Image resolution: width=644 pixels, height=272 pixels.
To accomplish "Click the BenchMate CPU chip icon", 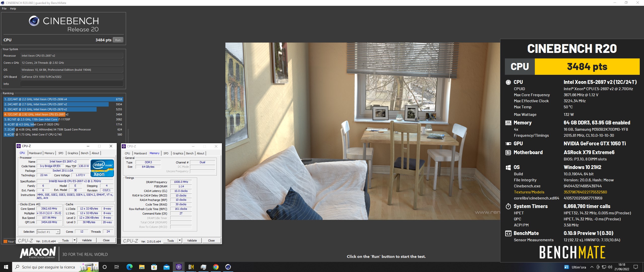I will tap(508, 82).
